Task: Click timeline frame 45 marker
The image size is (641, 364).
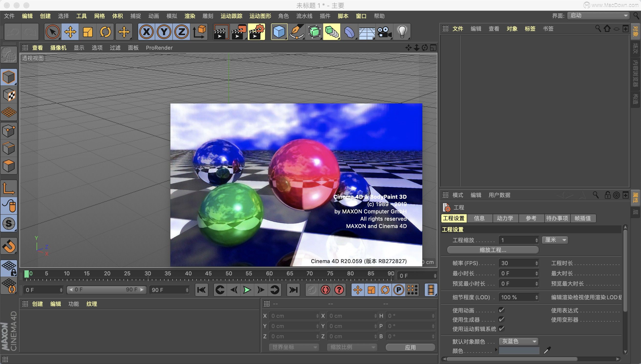Action: tap(208, 273)
